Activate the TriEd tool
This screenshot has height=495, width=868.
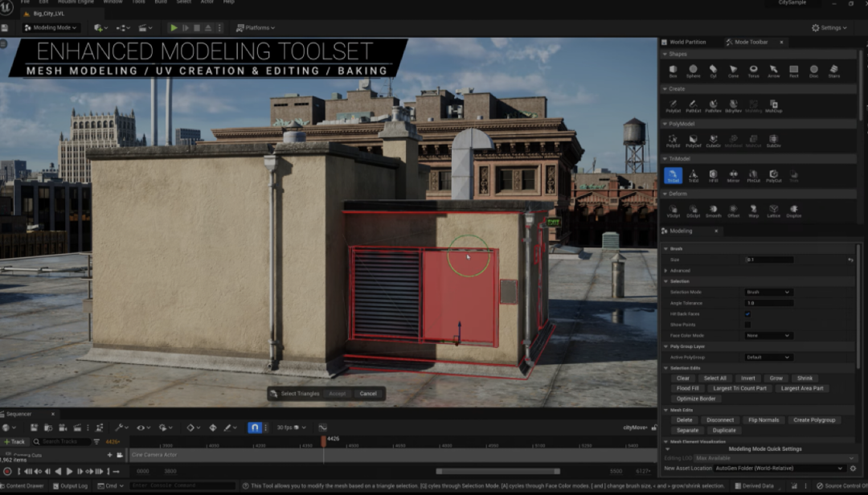coord(693,176)
